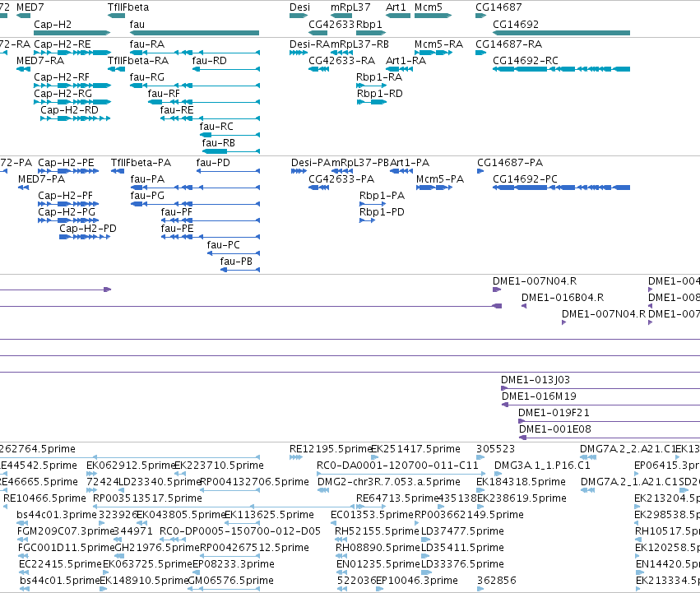The image size is (700, 593).
Task: Click transcript label TfIIFbeta-RA
Action: tap(138, 61)
